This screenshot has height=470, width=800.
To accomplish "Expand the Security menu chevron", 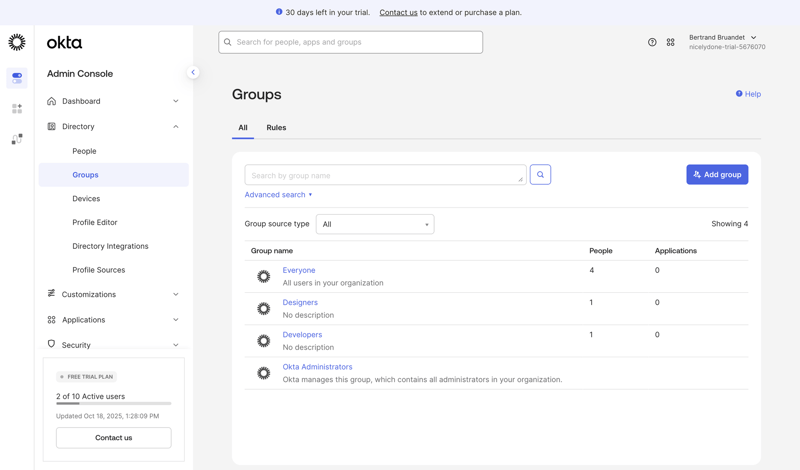I will pos(176,345).
